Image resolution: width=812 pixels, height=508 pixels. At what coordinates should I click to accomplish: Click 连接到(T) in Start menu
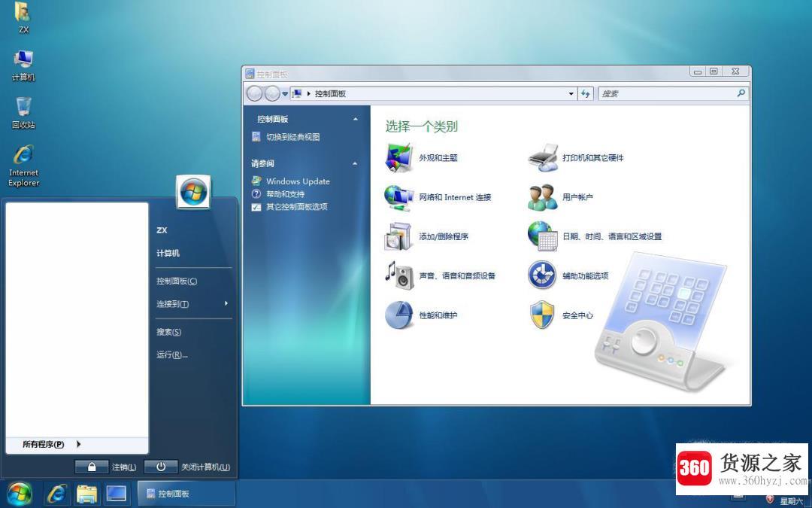pyautogui.click(x=172, y=304)
